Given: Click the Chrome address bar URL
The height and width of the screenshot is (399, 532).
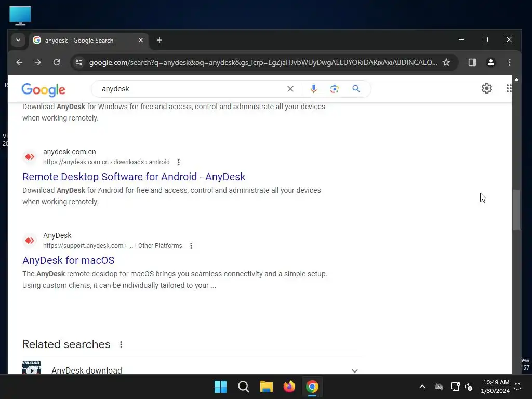Looking at the screenshot, I should coord(263,62).
